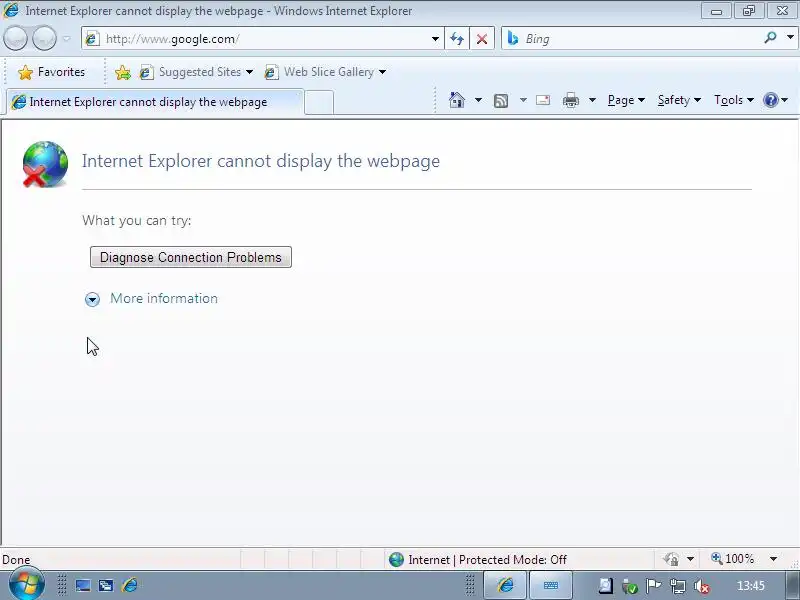Click the document tray icon
800x600 pixels.
coord(605,586)
